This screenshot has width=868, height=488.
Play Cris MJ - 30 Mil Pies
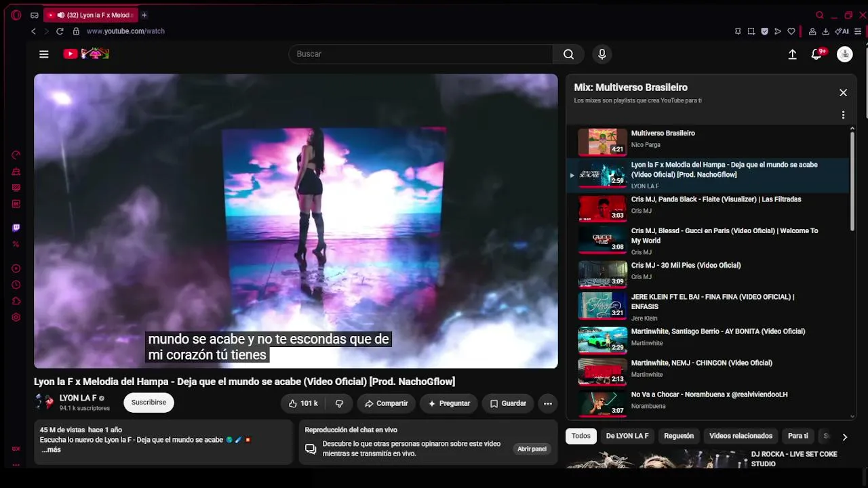click(708, 274)
